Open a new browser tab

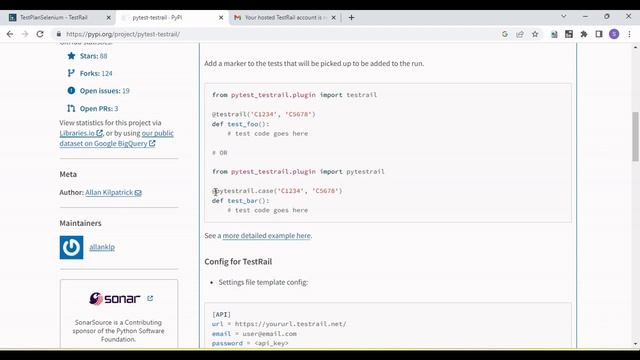[351, 18]
